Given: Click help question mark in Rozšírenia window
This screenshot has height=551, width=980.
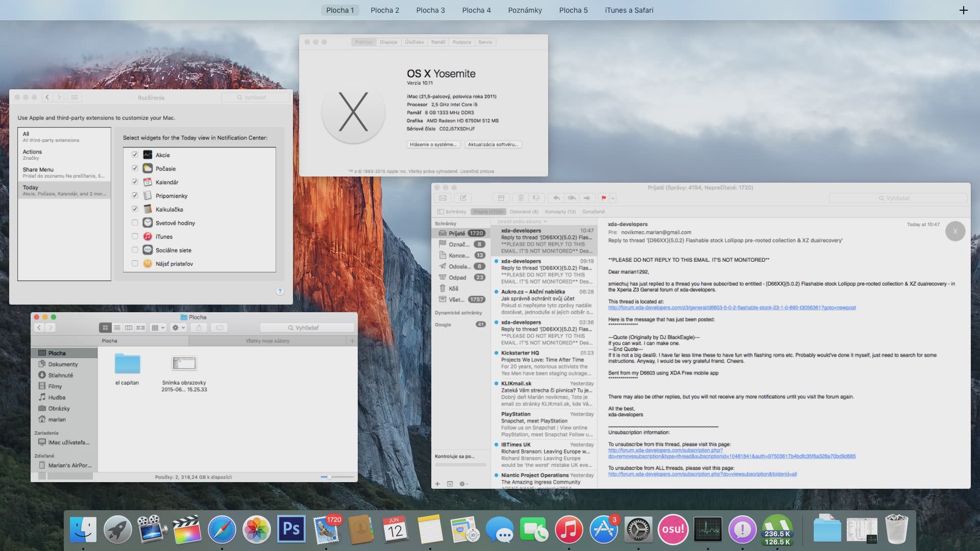Looking at the screenshot, I should pos(280,291).
